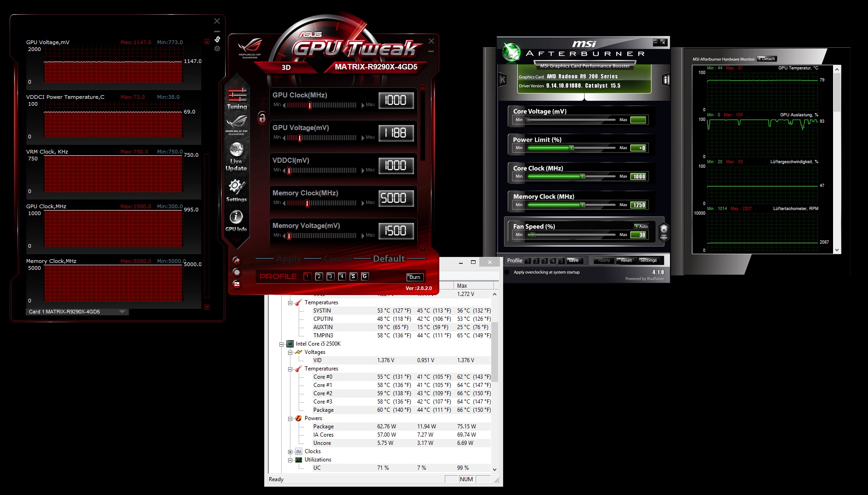Increase Memory Voltage with Max arrow
The height and width of the screenshot is (495, 868).
363,236
